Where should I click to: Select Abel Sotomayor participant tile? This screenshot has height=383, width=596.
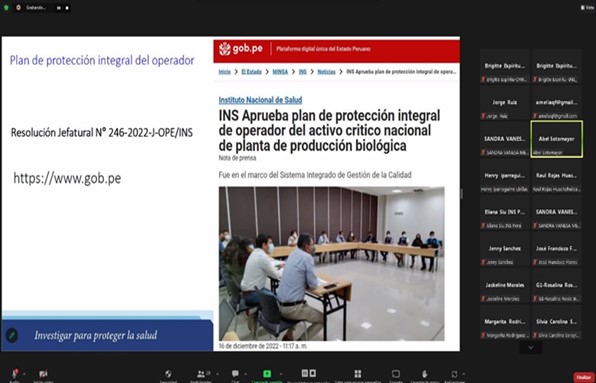[x=556, y=139]
